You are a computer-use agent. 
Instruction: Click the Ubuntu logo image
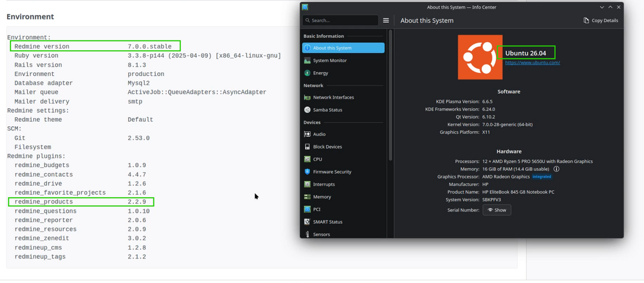coord(480,57)
